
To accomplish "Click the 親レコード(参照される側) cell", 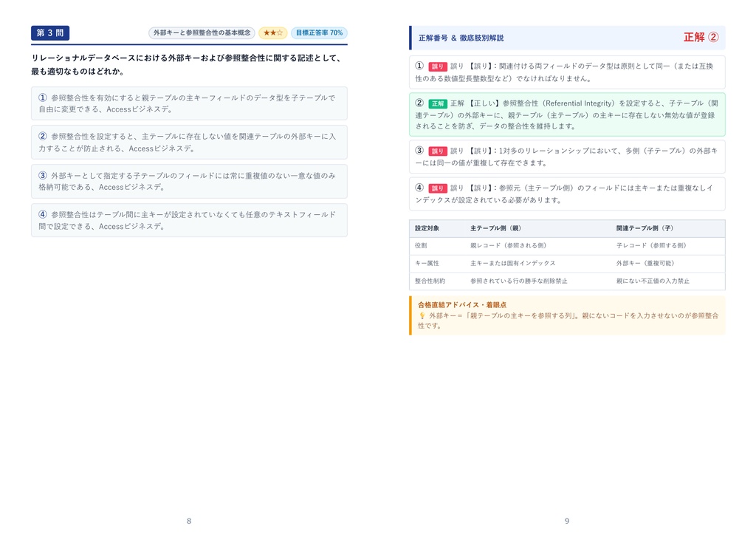I will [x=508, y=245].
